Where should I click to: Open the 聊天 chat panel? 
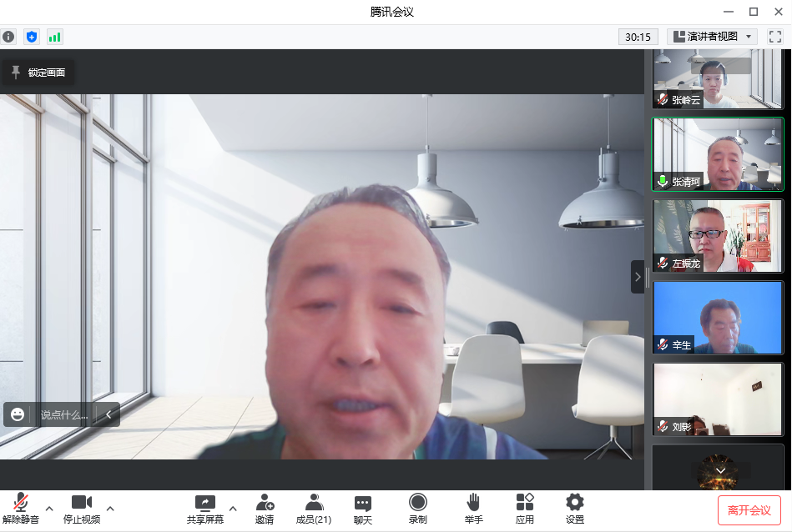(x=362, y=509)
